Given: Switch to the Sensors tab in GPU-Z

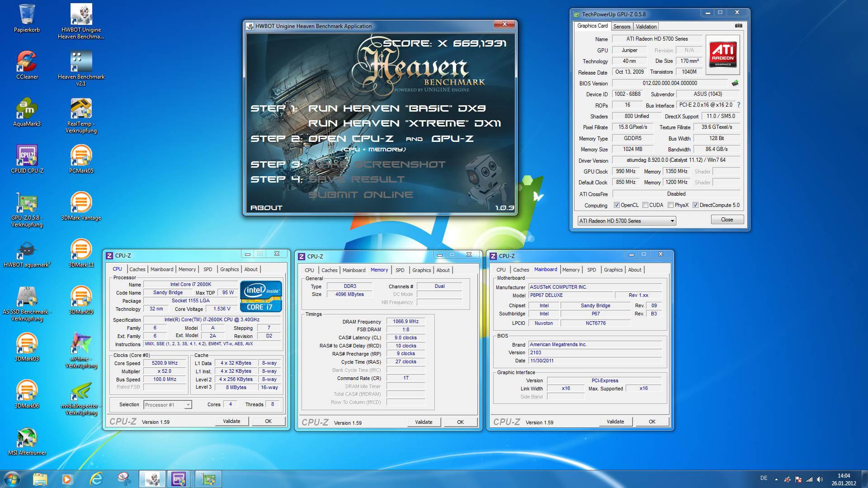Looking at the screenshot, I should tap(622, 27).
